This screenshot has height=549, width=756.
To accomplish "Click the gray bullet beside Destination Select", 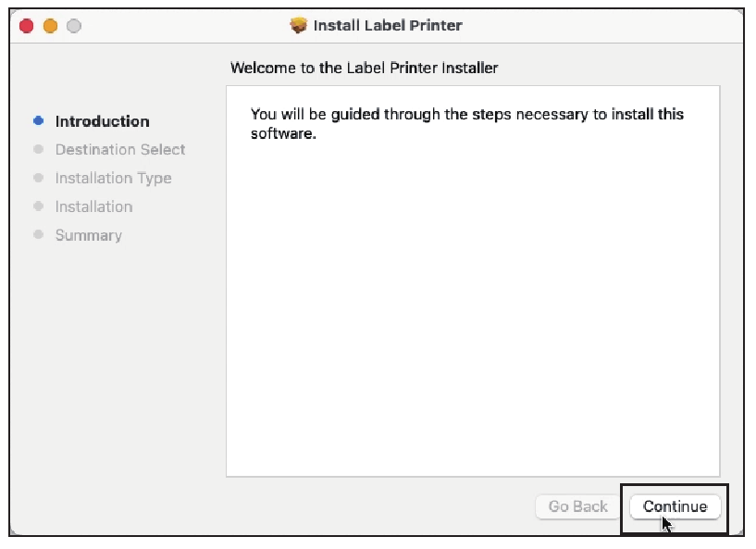I will (x=39, y=149).
